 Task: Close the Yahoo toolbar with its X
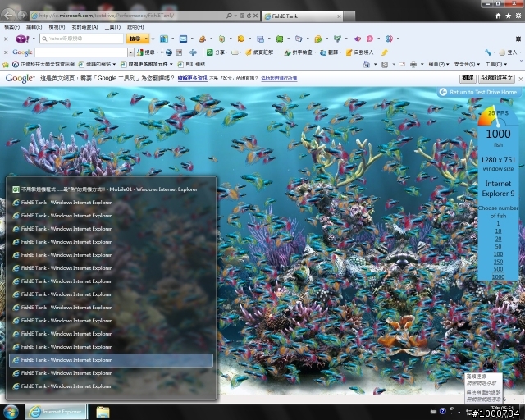tap(6, 39)
